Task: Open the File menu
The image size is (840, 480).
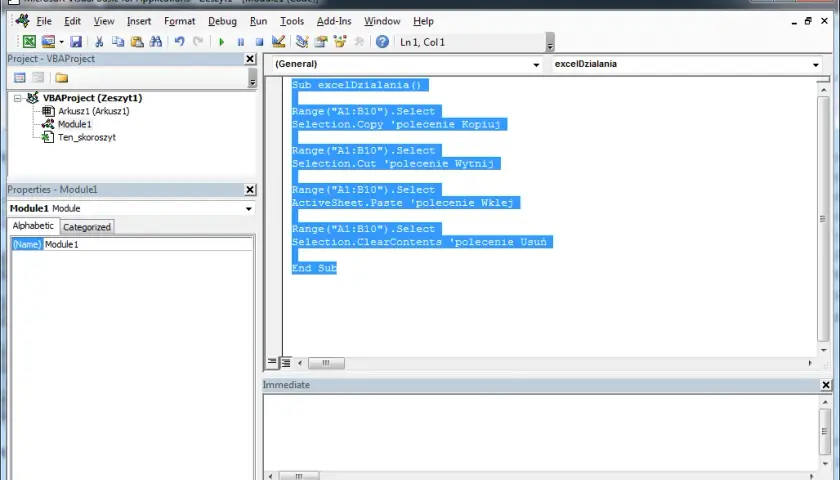Action: pyautogui.click(x=44, y=21)
